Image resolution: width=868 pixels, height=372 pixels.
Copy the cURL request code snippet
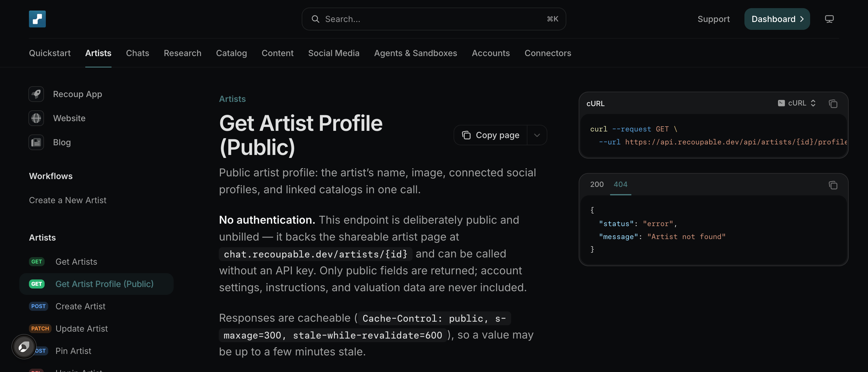coord(833,103)
